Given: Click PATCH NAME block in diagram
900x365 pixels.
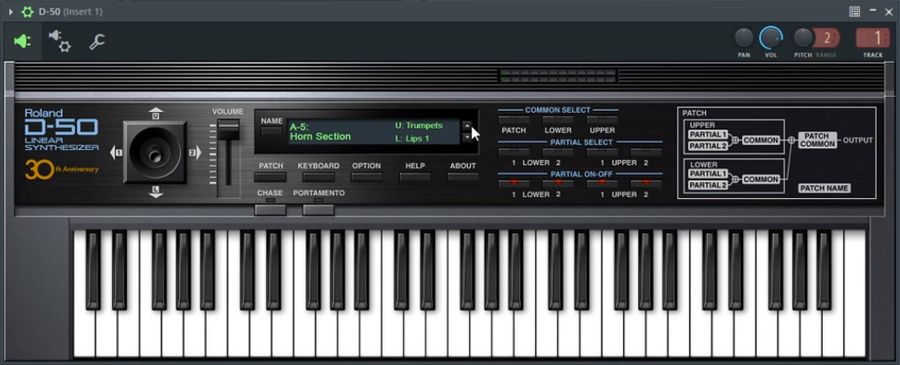Looking at the screenshot, I should (x=824, y=188).
